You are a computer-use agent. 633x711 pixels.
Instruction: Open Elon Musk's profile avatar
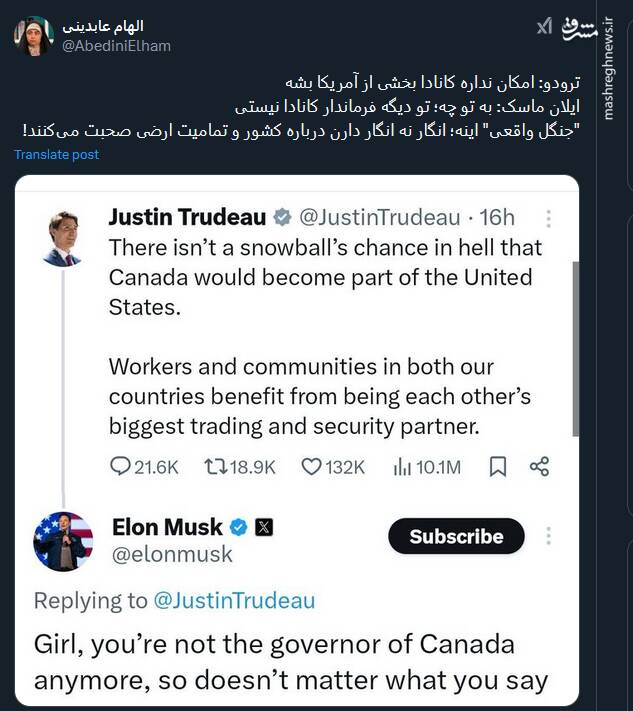pyautogui.click(x=63, y=541)
